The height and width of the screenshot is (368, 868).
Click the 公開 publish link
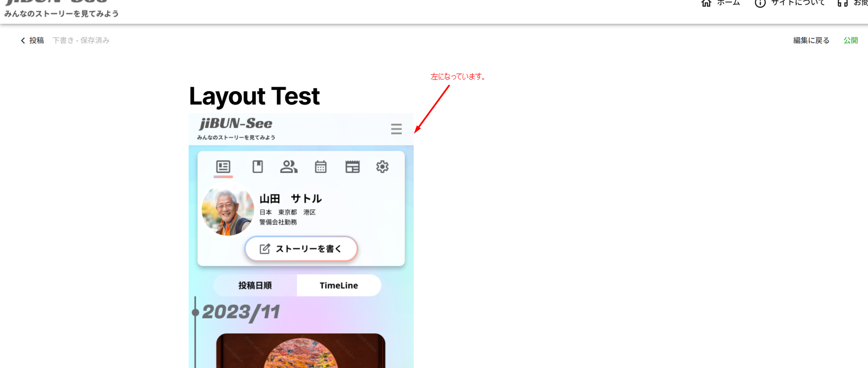point(851,40)
